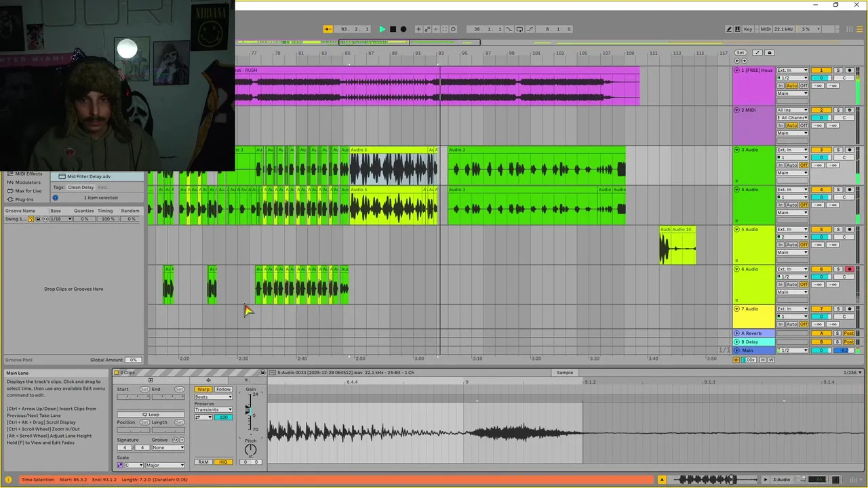Click the Main track -6.0 volume slider
This screenshot has height=488, width=868.
pyautogui.click(x=844, y=350)
